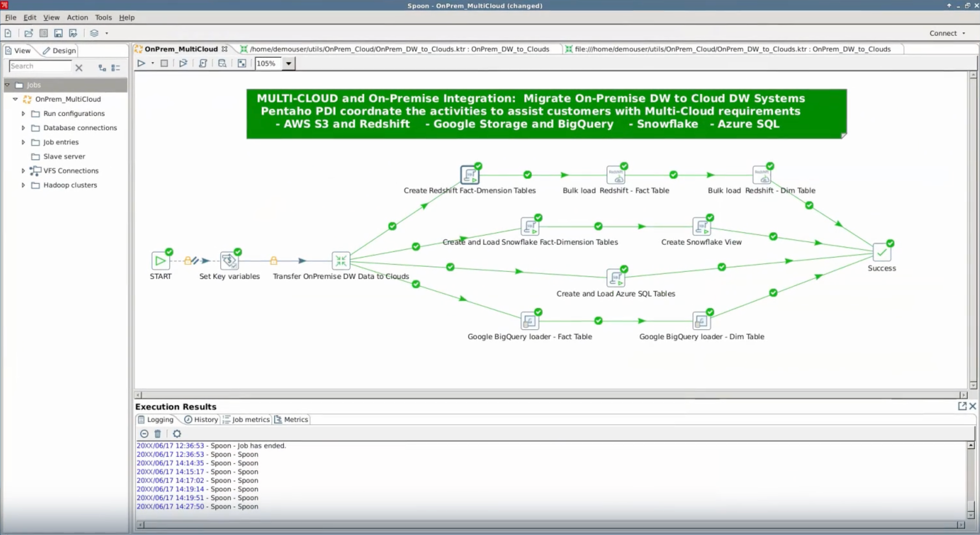Click the Create Snowflake View job entry icon
The height and width of the screenshot is (535, 980).
pos(701,227)
